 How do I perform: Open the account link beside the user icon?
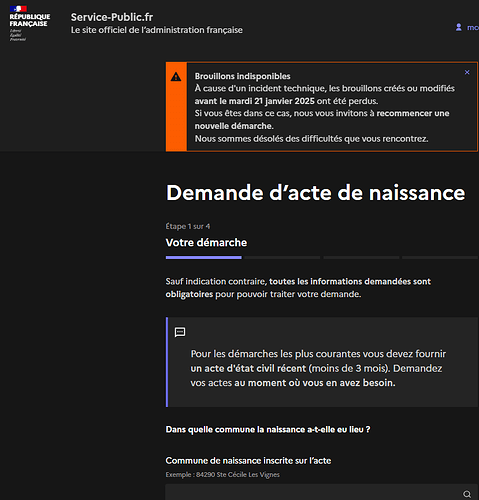[x=473, y=28]
